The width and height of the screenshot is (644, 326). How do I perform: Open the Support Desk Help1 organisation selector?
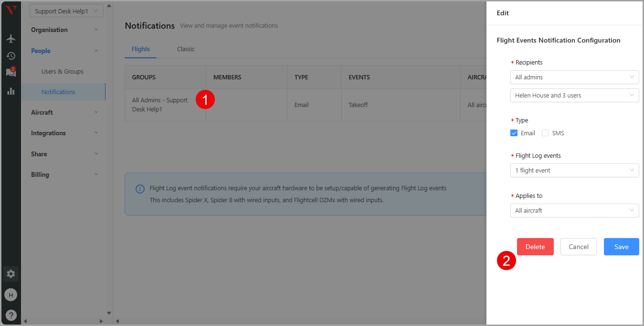pyautogui.click(x=66, y=11)
